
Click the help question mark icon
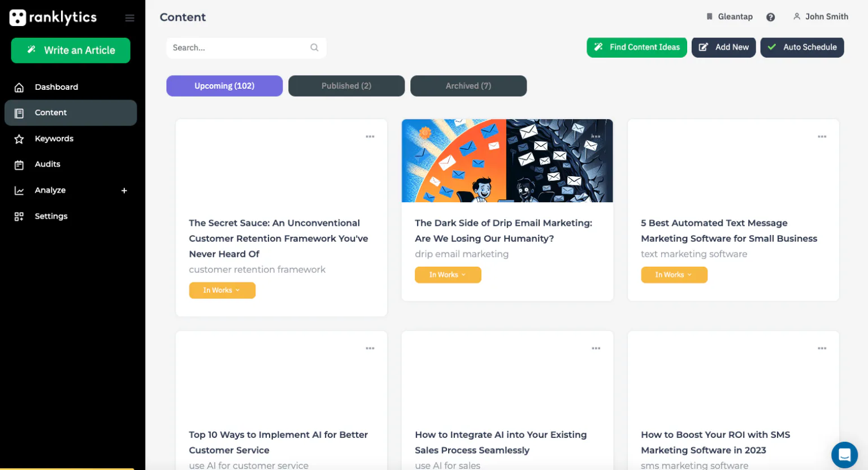click(x=770, y=17)
